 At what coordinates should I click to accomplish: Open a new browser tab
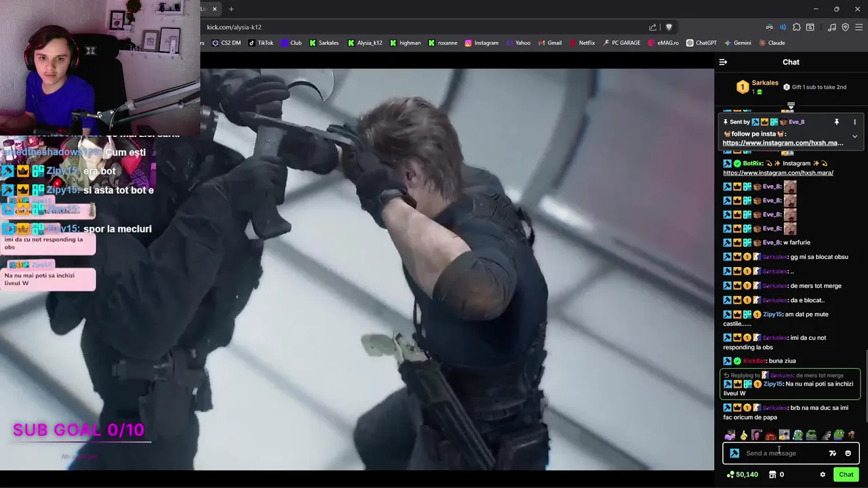click(x=231, y=9)
